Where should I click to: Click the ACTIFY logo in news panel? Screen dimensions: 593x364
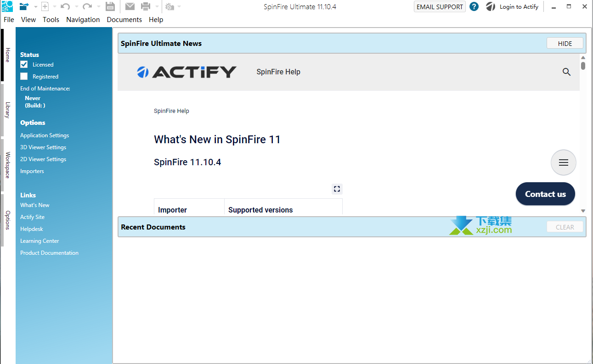(186, 72)
